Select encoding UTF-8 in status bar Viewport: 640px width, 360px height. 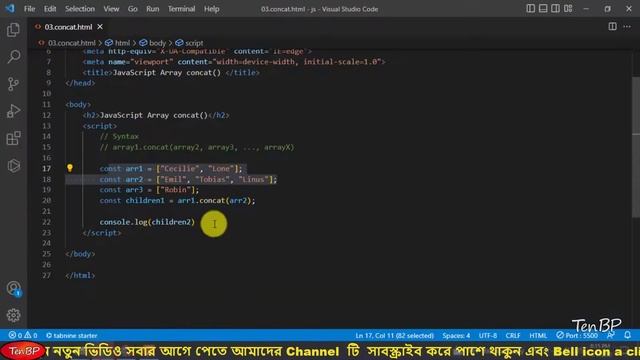pyautogui.click(x=488, y=336)
